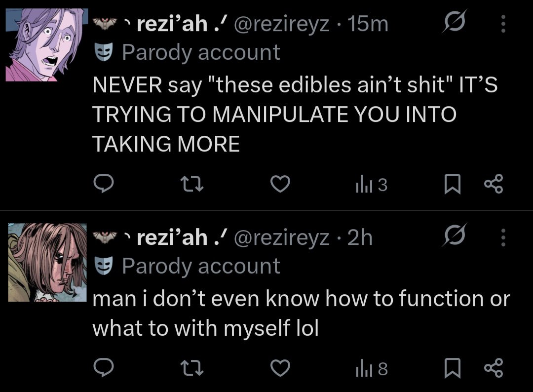Click the Grok slash icon on the 15m tweet
This screenshot has width=533, height=392.
(454, 24)
